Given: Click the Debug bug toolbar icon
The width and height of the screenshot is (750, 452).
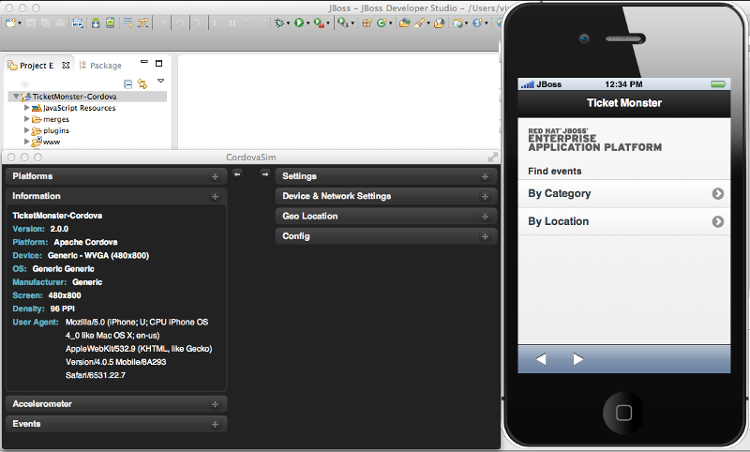Looking at the screenshot, I should click(x=279, y=22).
